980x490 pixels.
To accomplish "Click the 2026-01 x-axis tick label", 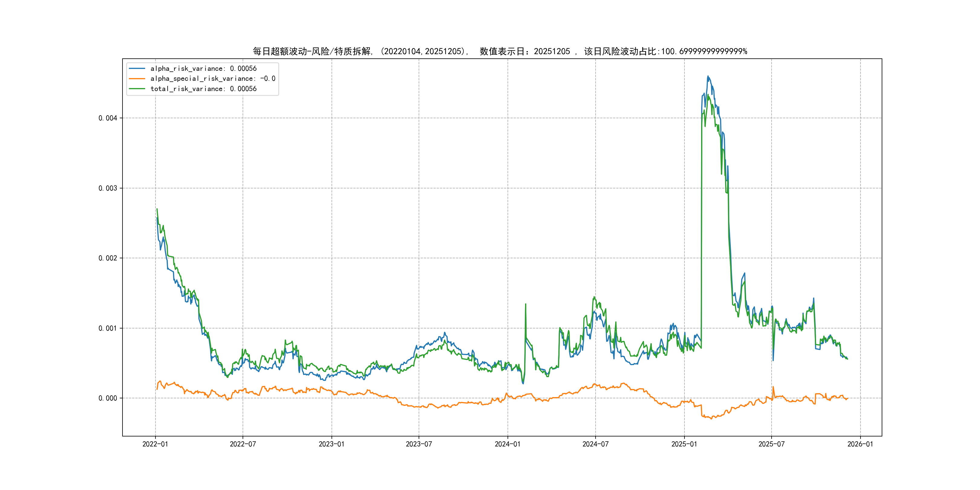I will click(860, 444).
